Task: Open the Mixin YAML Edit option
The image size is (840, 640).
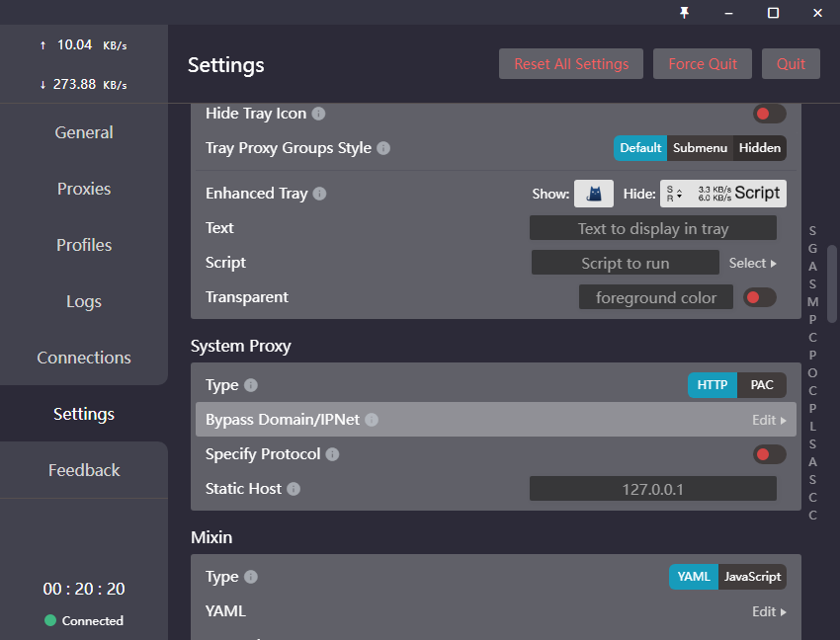Action: click(769, 611)
